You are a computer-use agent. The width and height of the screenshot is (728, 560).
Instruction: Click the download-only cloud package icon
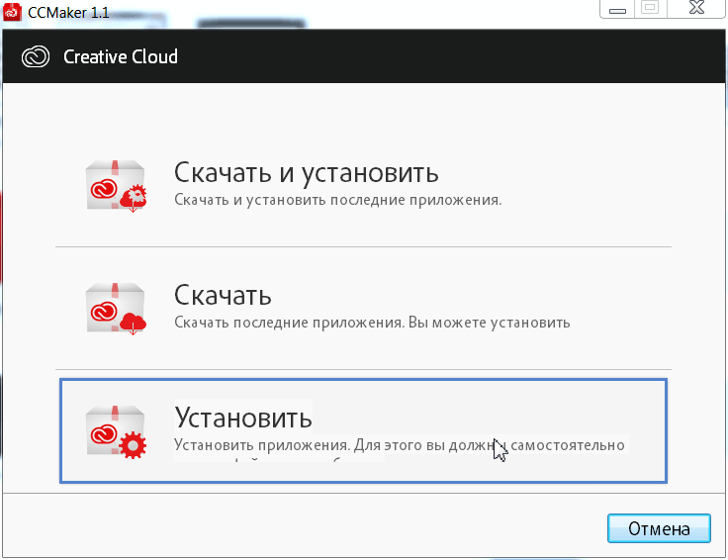coord(116,309)
